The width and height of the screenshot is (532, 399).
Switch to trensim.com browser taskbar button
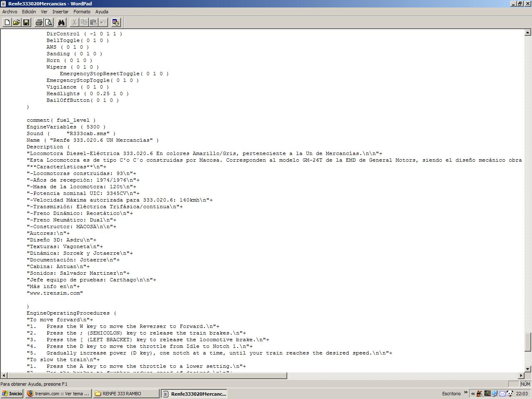(58, 394)
